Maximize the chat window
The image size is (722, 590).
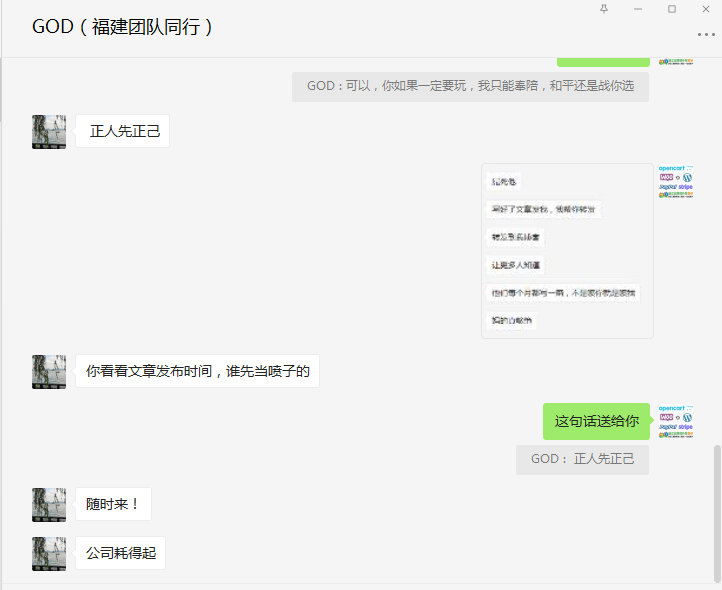click(671, 9)
